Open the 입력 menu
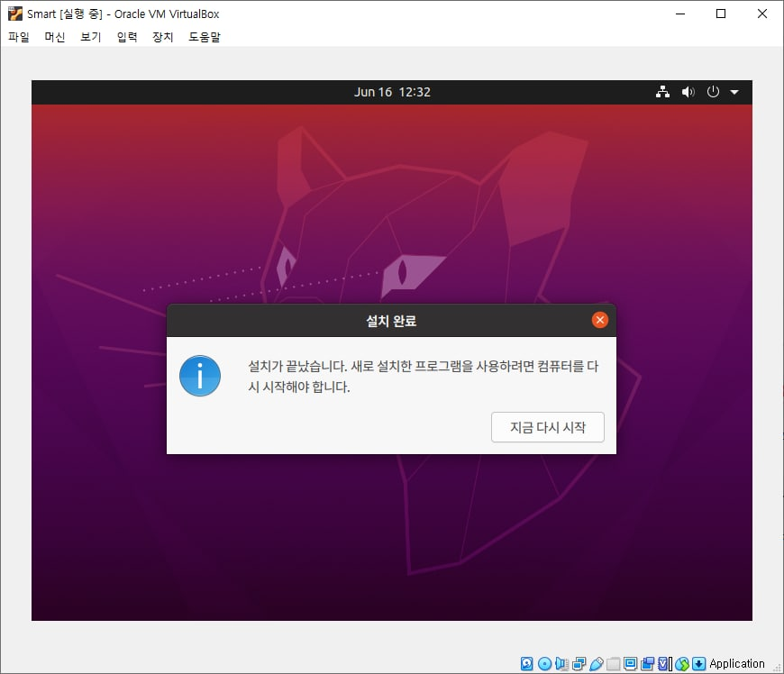 pos(127,37)
